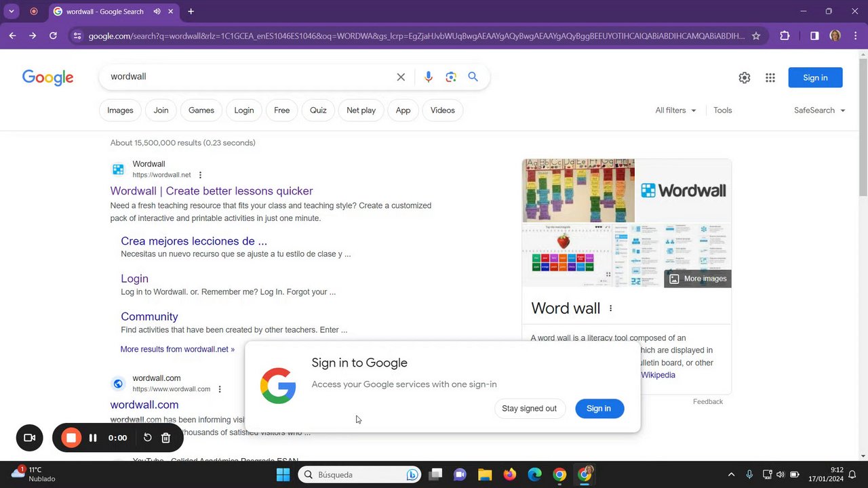Open File Explorer from taskbar

(484, 474)
